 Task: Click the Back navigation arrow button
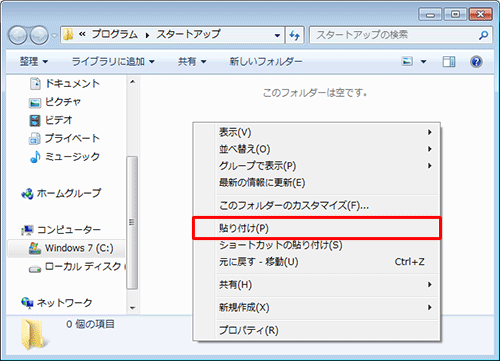coord(18,35)
